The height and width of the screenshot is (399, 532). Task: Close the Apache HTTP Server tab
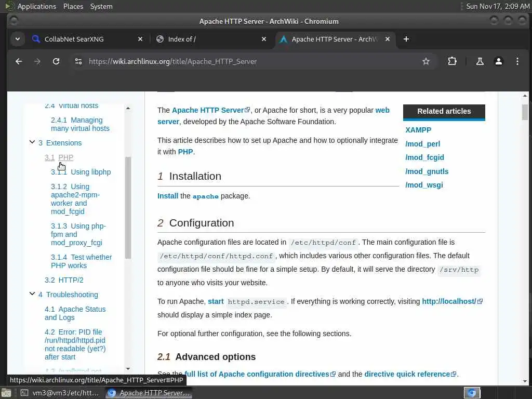coord(388,39)
